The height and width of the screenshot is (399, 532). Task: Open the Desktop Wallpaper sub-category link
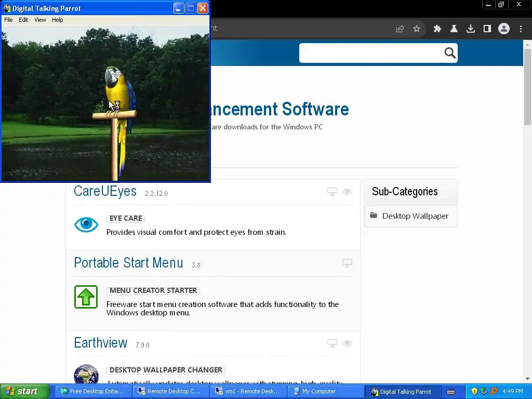[x=415, y=216]
